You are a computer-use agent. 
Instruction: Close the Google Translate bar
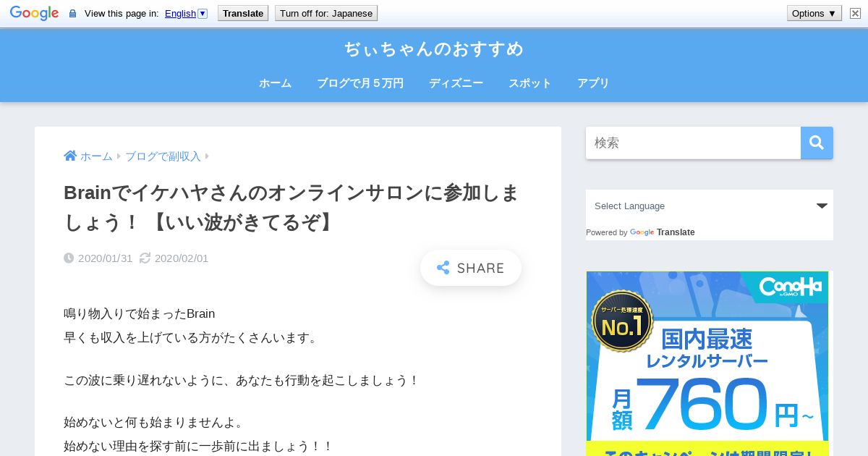tap(855, 13)
